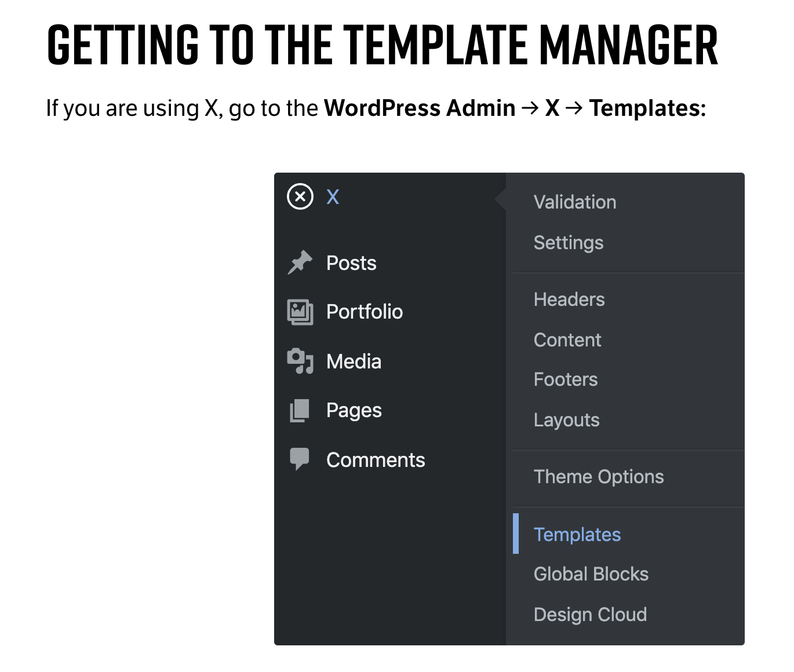Open Design Cloud in the submenu
The width and height of the screenshot is (794, 672).
(x=590, y=615)
